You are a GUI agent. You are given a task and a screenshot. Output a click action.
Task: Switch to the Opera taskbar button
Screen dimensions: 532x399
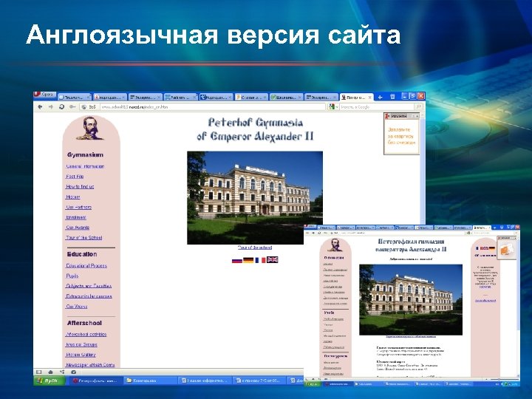point(95,381)
